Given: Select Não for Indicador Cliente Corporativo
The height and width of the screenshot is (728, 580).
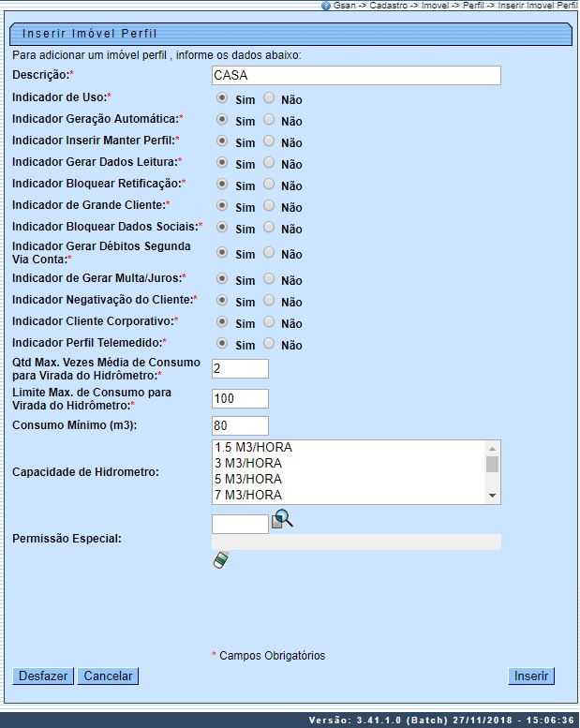Looking at the screenshot, I should pyautogui.click(x=269, y=321).
